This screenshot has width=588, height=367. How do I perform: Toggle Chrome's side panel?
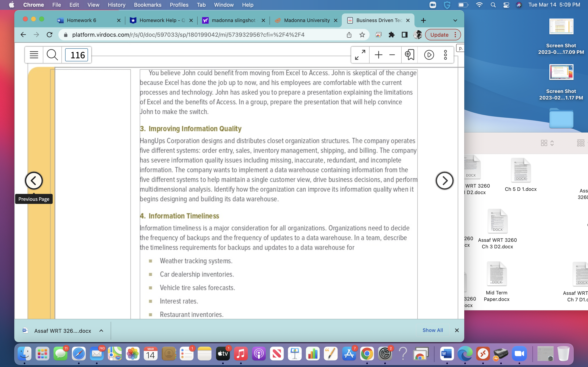pos(404,34)
